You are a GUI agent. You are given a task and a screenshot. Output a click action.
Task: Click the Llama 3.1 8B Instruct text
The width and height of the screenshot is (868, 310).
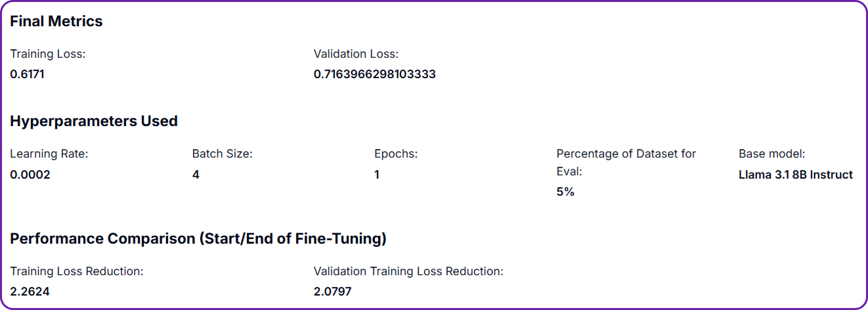click(x=796, y=175)
